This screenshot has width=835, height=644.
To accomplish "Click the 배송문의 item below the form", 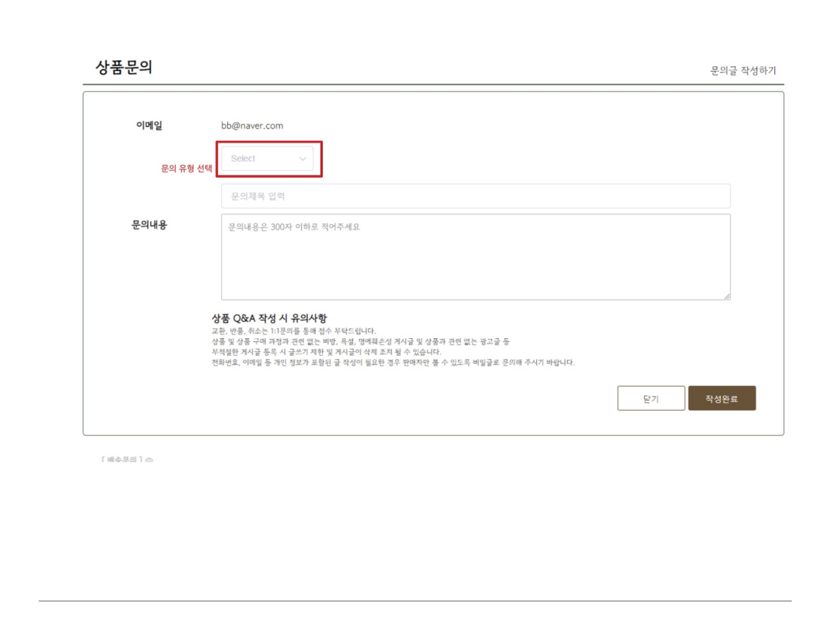I will coord(127,459).
